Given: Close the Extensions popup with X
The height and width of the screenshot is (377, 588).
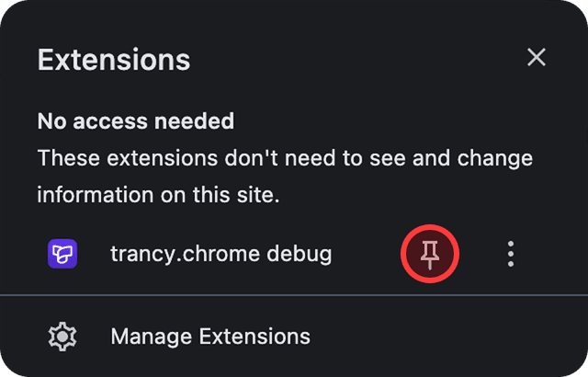Looking at the screenshot, I should (537, 57).
